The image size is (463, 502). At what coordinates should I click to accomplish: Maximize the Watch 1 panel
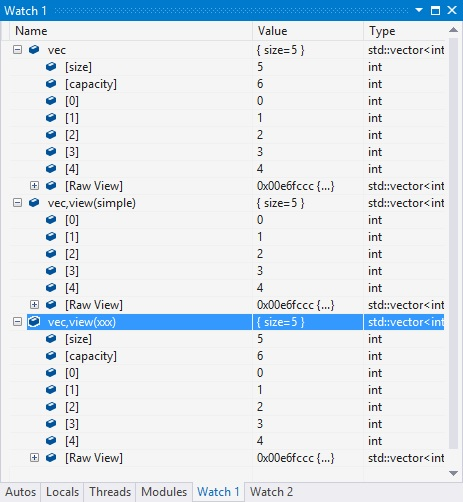tap(435, 10)
